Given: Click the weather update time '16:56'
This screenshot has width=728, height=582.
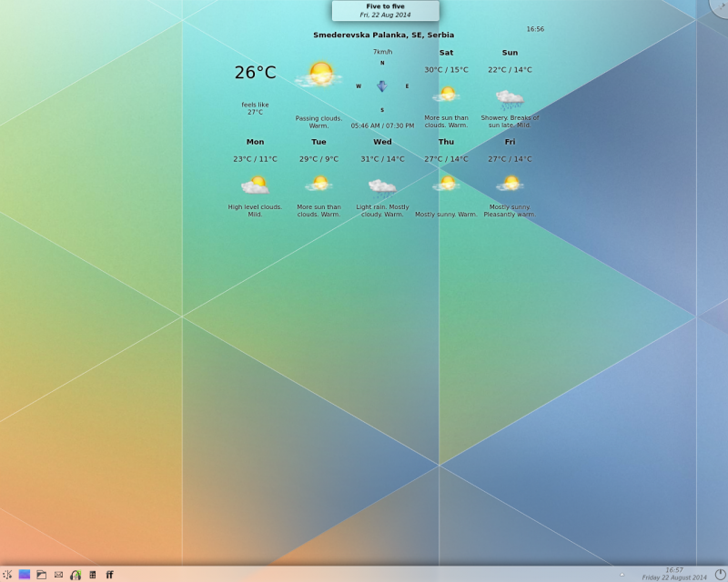Looking at the screenshot, I should [535, 29].
